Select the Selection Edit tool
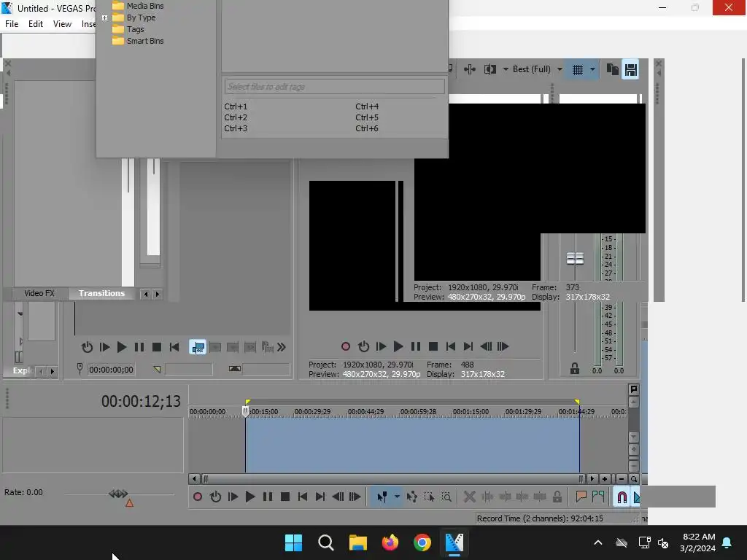 click(429, 497)
